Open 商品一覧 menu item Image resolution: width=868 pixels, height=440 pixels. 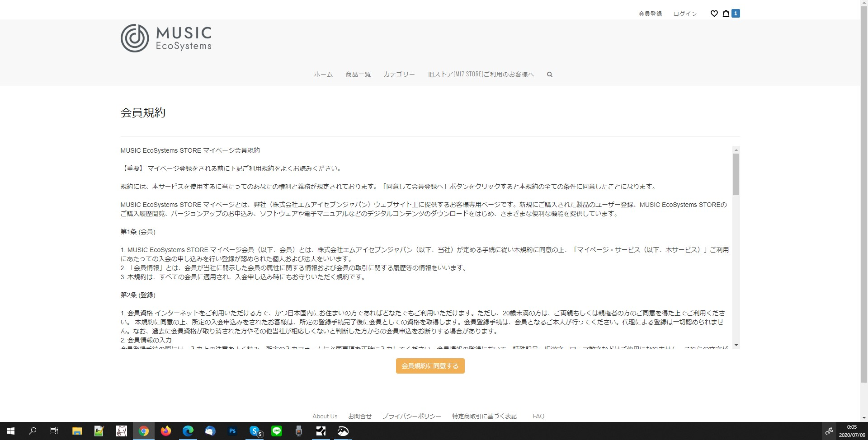click(358, 75)
